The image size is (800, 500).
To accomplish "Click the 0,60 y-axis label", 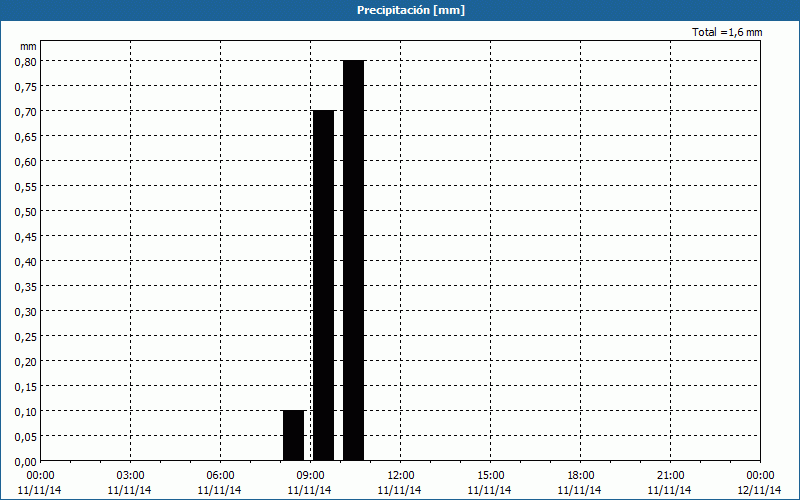I will (26, 161).
